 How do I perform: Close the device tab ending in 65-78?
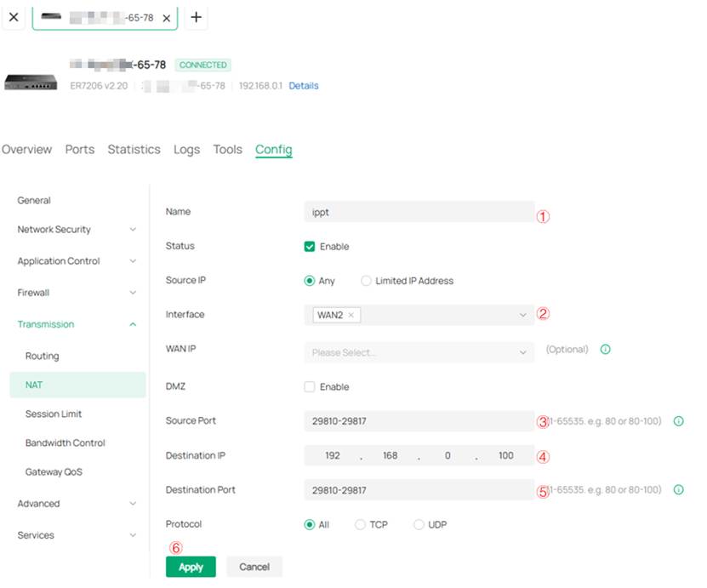[166, 18]
